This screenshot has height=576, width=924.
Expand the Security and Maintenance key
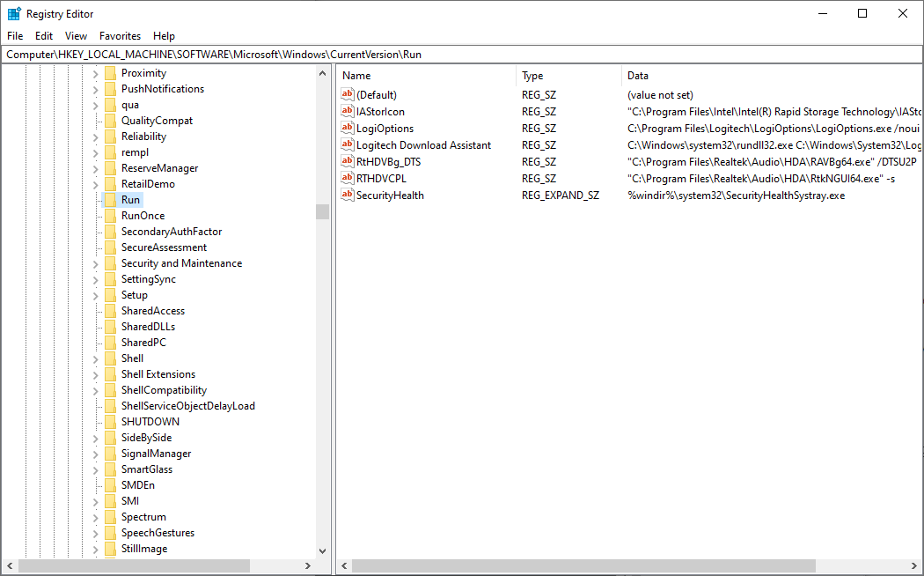tap(95, 263)
